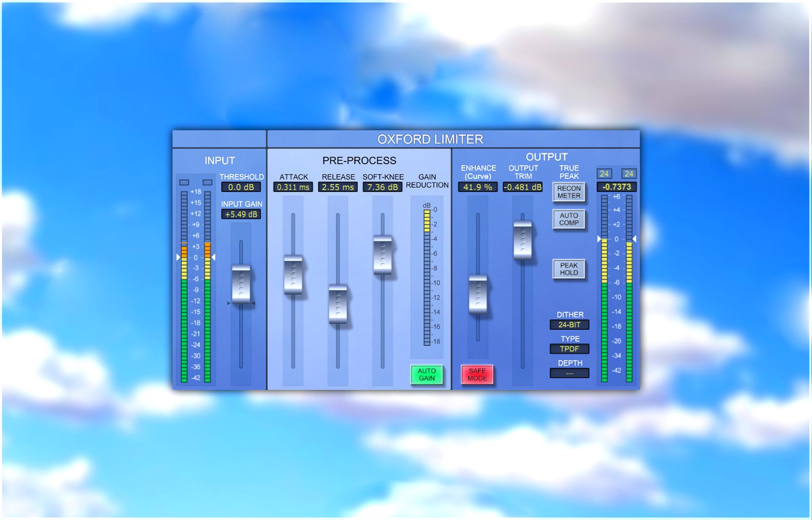Click the Output Trim fader handle

click(x=523, y=240)
